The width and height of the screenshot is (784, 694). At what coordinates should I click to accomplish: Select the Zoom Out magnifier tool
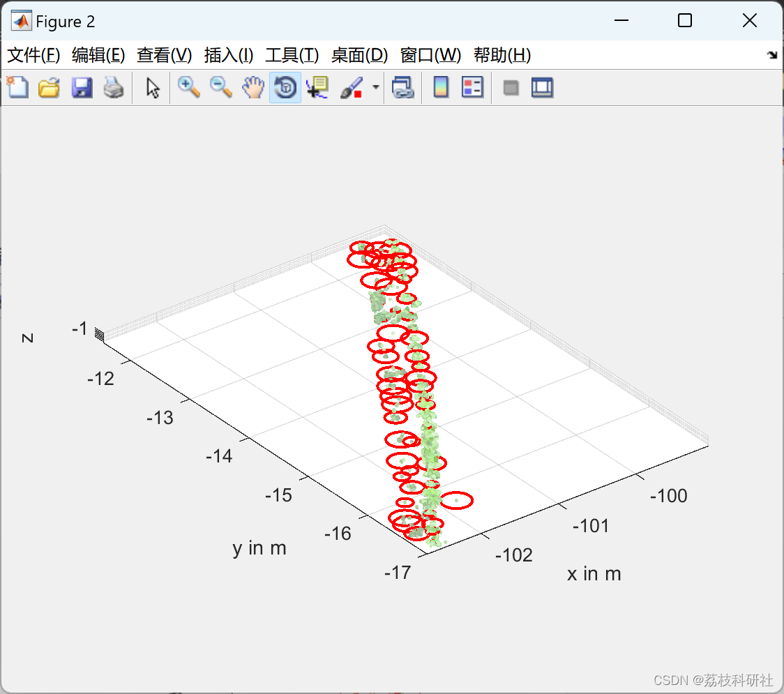tap(221, 88)
